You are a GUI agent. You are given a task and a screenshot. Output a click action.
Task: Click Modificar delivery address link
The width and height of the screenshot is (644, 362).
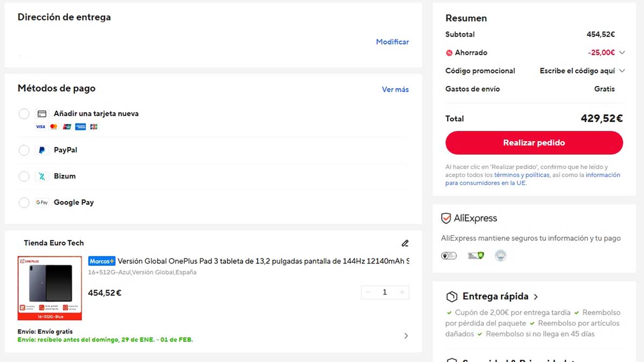point(392,42)
